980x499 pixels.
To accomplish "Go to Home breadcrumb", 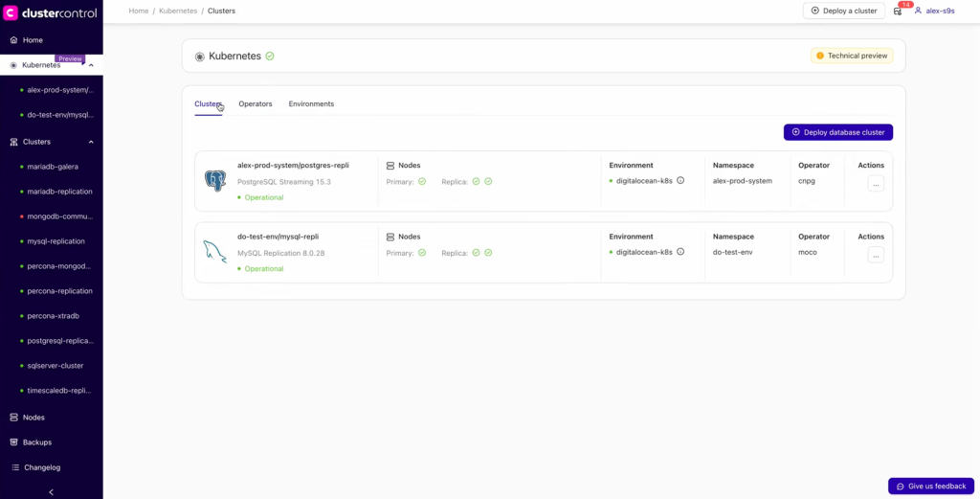I will pos(138,11).
